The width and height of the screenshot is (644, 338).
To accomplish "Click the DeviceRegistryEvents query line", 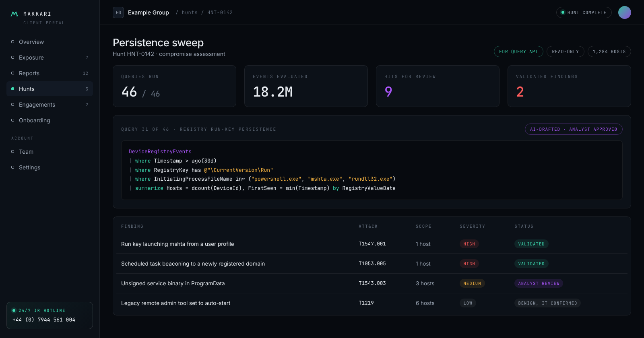I will click(x=160, y=152).
